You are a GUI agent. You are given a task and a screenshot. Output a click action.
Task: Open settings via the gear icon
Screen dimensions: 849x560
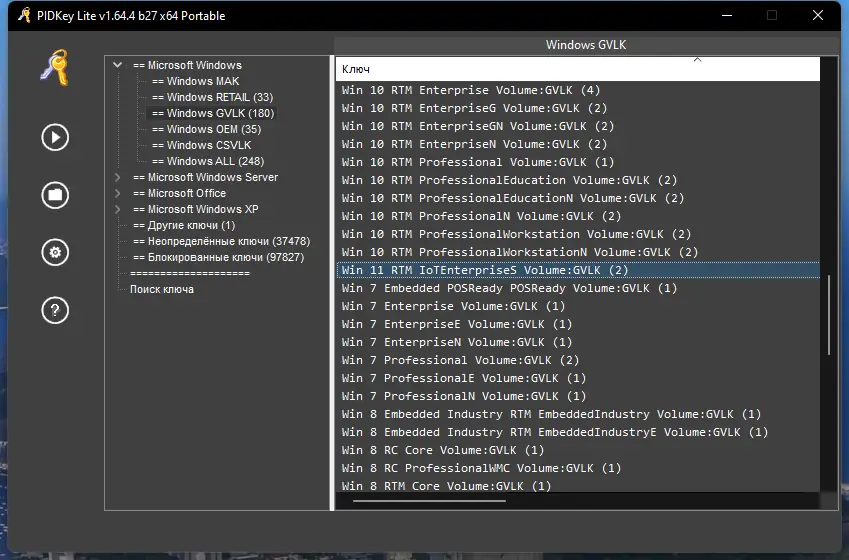pos(54,252)
